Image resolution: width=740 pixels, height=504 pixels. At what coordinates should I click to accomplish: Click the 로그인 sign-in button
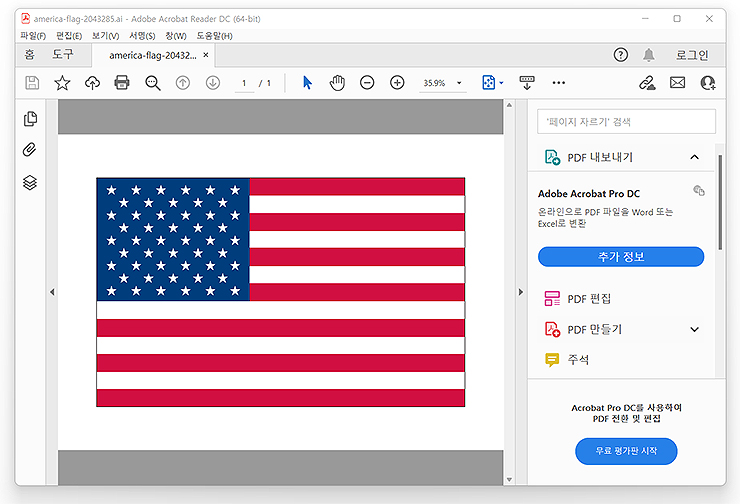tap(691, 55)
